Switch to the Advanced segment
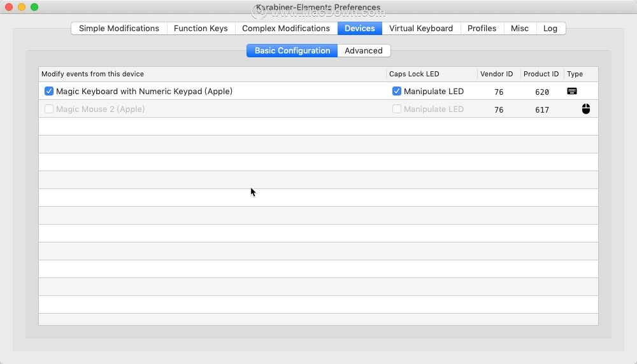Screen dimensions: 637x364 pos(364,51)
